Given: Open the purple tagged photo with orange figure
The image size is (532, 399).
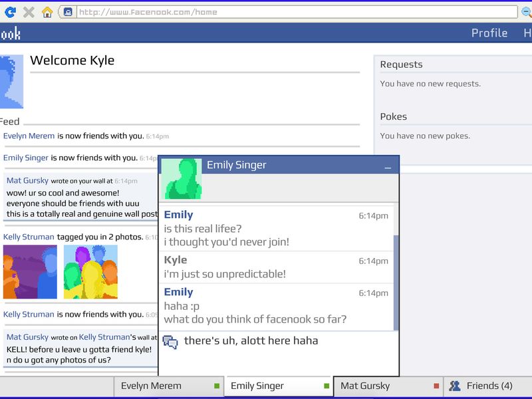Looking at the screenshot, I should 30,272.
